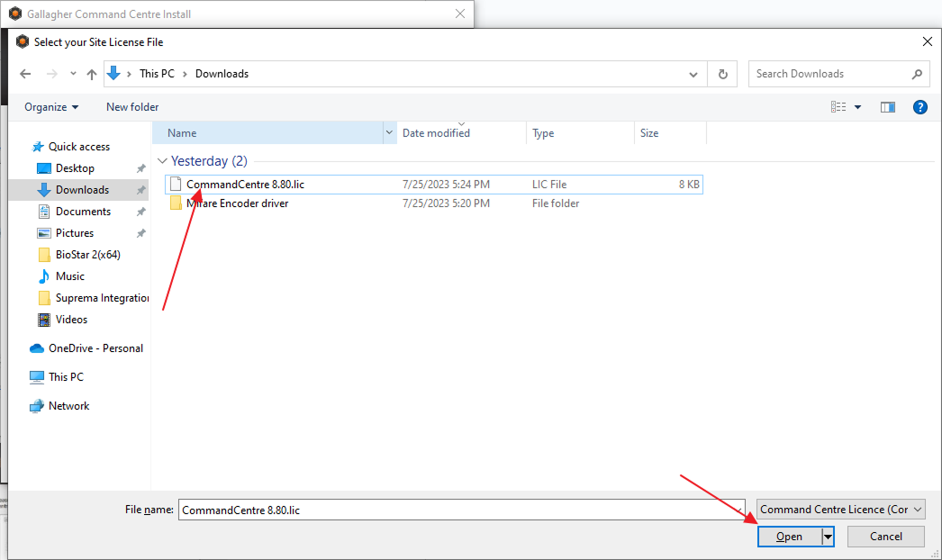Click the Cancel button
The width and height of the screenshot is (942, 560).
click(x=886, y=537)
